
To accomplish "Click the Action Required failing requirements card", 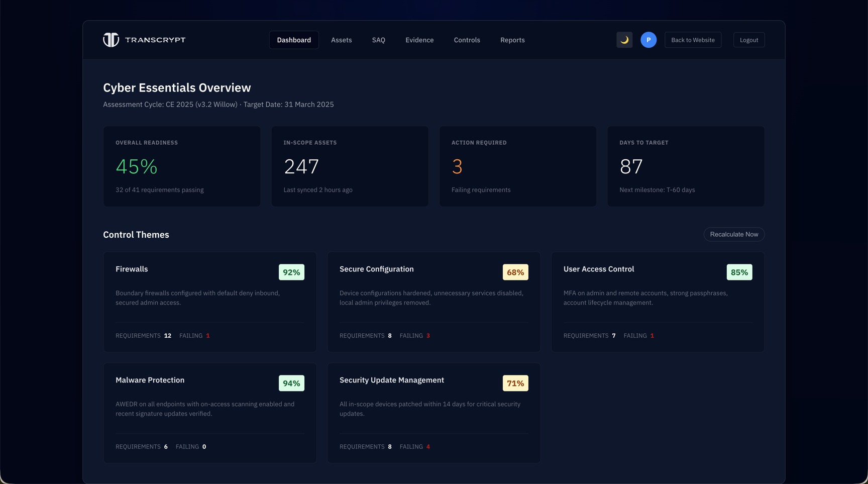I will pos(518,166).
